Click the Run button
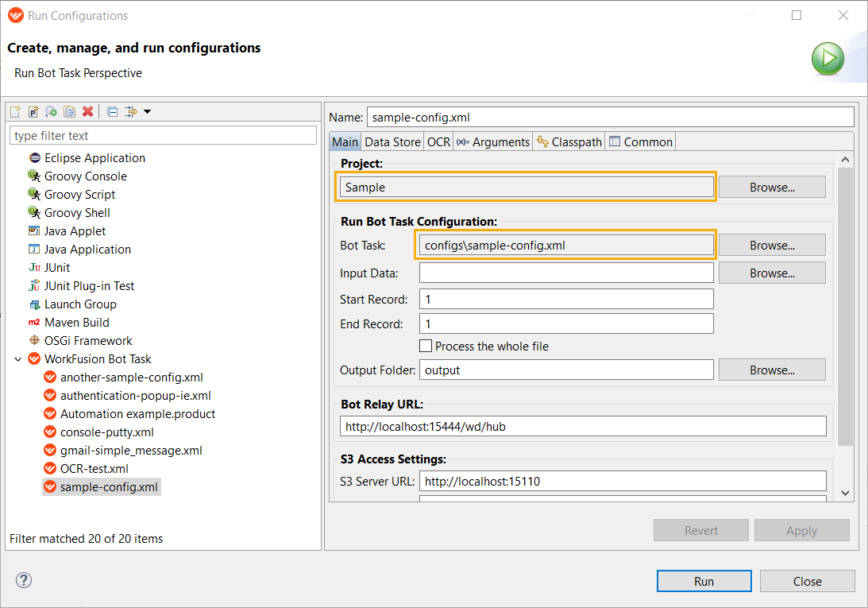Screen dimensions: 868x608 click(x=704, y=582)
